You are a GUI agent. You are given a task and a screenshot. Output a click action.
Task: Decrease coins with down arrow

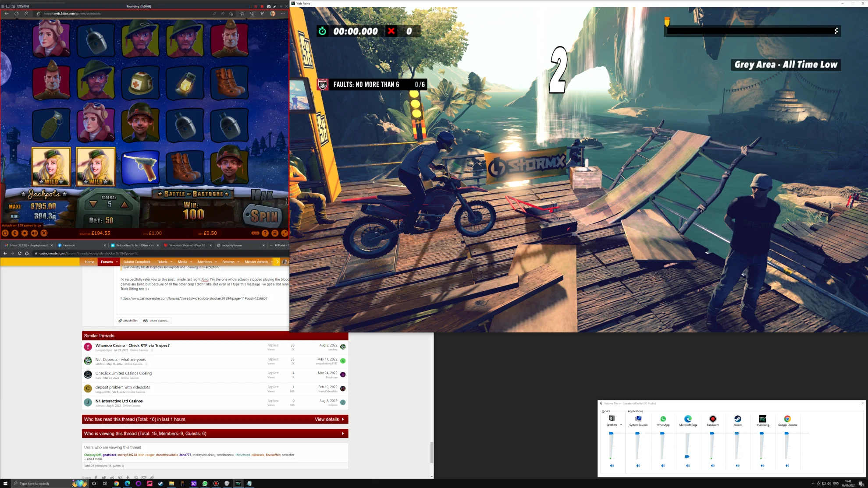93,204
